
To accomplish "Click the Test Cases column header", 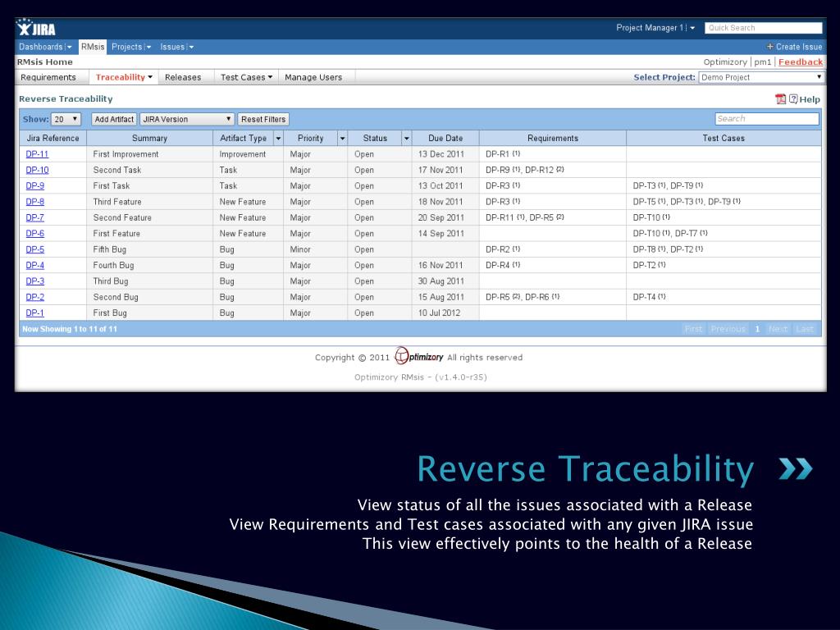I will tap(724, 138).
